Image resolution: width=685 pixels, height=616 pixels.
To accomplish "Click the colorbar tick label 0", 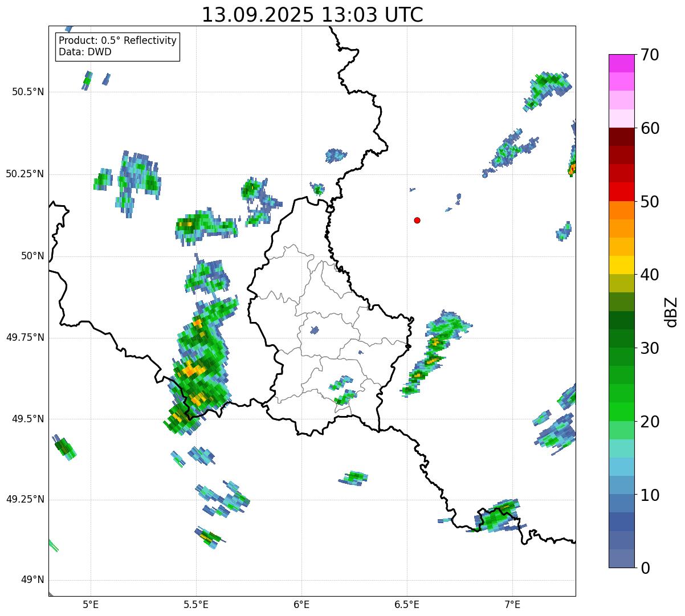I will 645,568.
